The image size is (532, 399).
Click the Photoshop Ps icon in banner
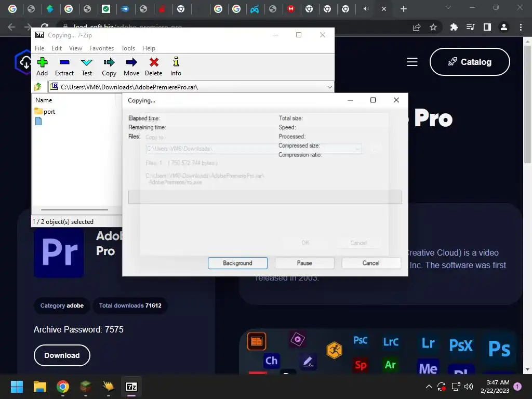pyautogui.click(x=499, y=349)
